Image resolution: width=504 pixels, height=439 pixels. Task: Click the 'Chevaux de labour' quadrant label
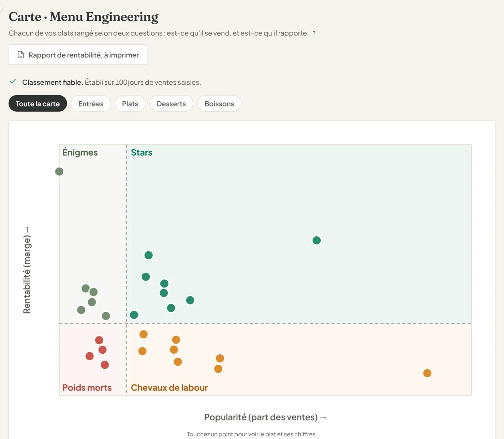click(169, 388)
